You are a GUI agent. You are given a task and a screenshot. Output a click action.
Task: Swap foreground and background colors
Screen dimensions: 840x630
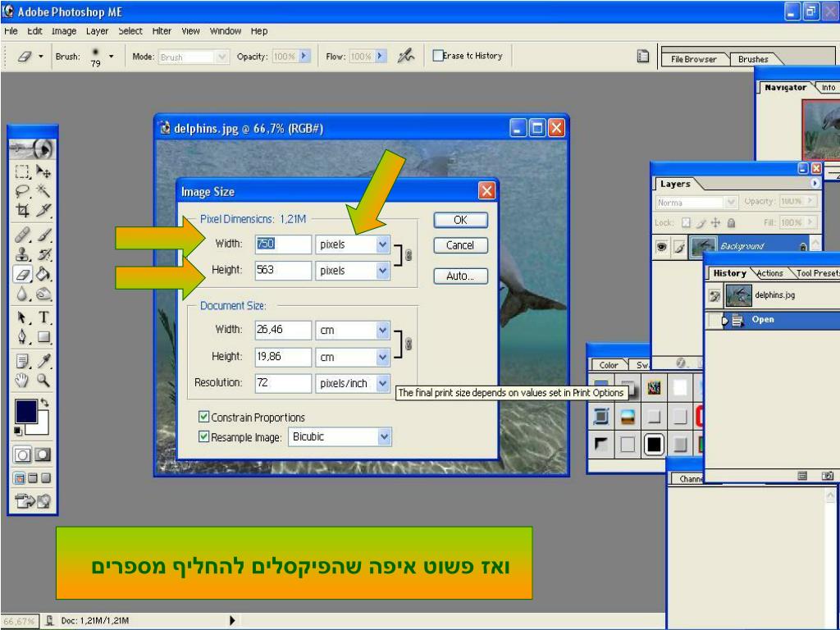click(44, 402)
